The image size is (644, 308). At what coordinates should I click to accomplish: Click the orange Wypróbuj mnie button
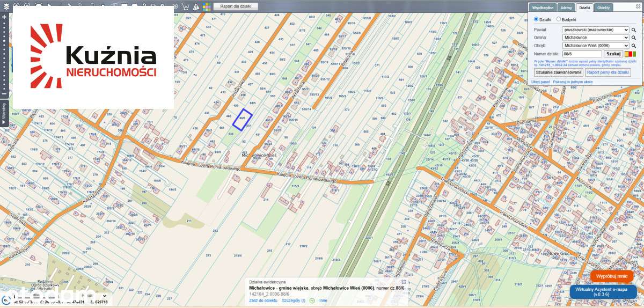612,276
